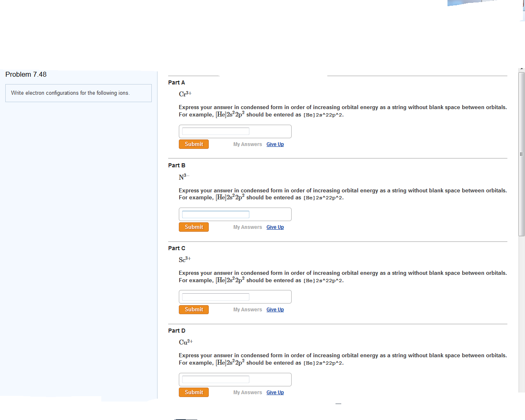Click the Cr3+ answer input box

pyautogui.click(x=215, y=131)
